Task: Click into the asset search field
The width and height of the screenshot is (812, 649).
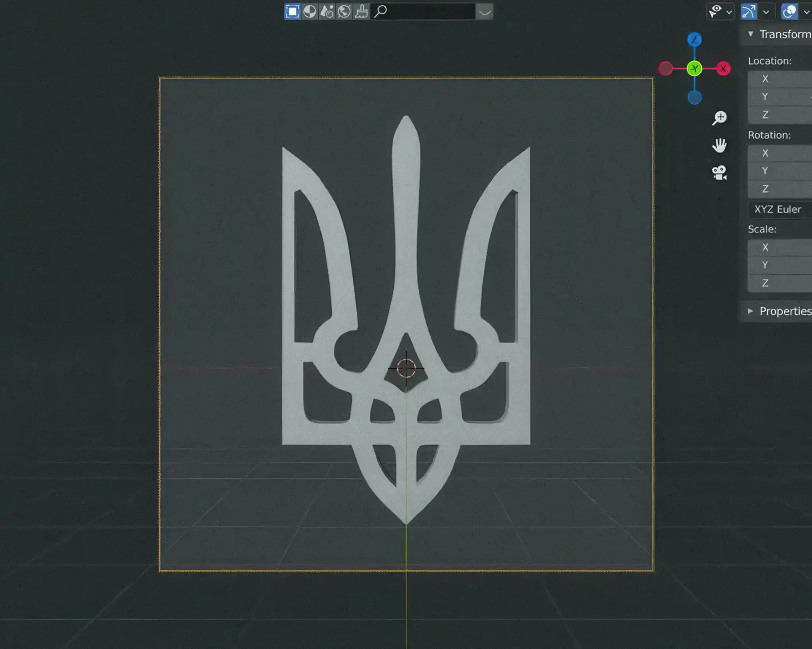Action: (423, 11)
